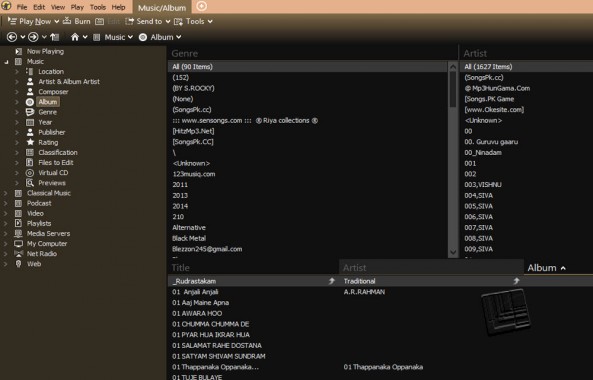Select the '_Rudrastakam' track row
Screen dimensions: 593x380
click(x=380, y=281)
